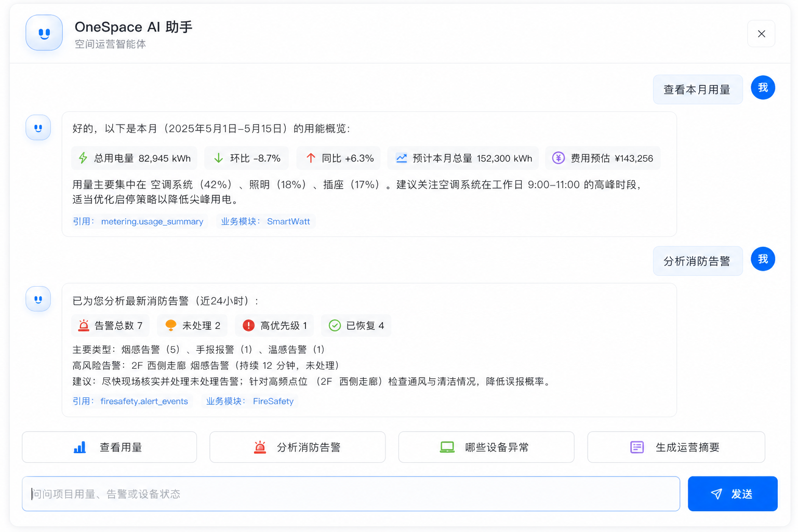Click the orange icon beside 未处理
The width and height of the screenshot is (798, 532).
pyautogui.click(x=170, y=326)
